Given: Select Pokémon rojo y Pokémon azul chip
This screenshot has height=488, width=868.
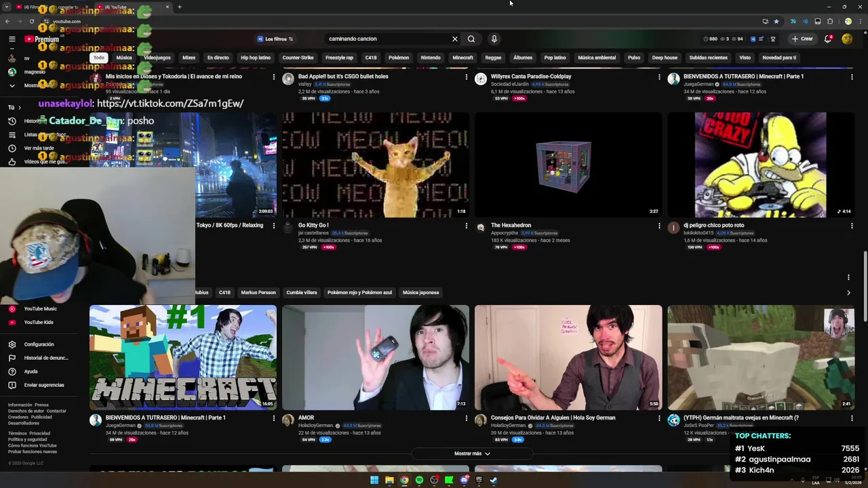Looking at the screenshot, I should [359, 293].
